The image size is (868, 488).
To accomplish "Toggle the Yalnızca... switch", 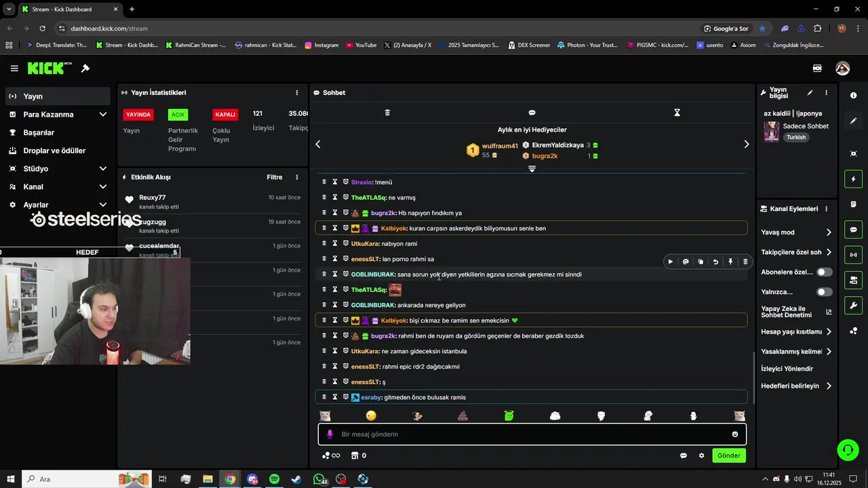I will (x=824, y=292).
